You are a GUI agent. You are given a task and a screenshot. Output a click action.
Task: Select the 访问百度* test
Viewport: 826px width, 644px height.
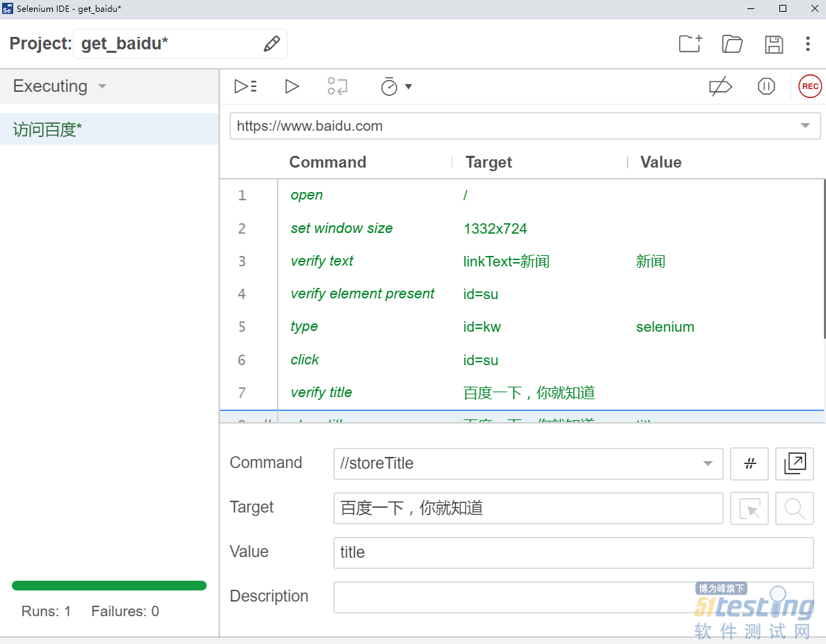click(109, 129)
